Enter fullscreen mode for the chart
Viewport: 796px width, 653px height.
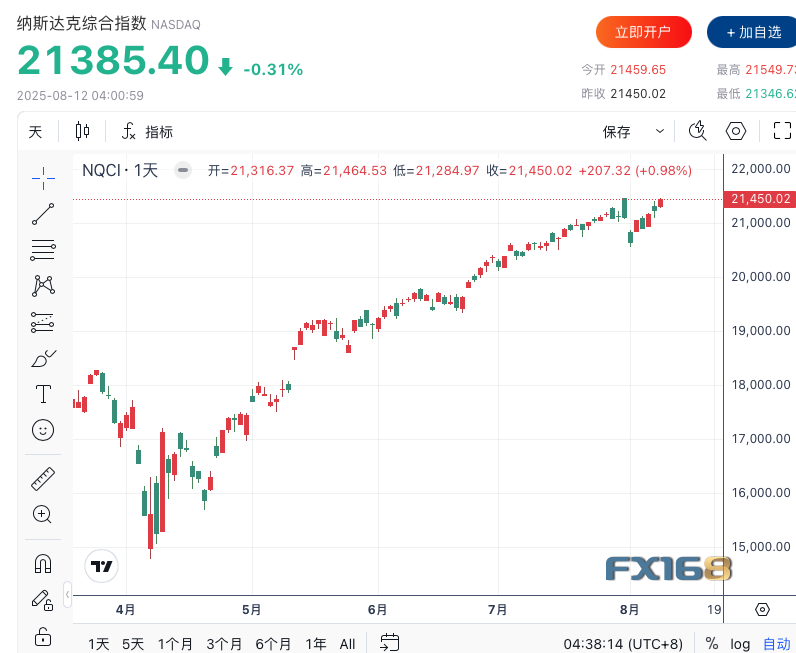point(783,131)
